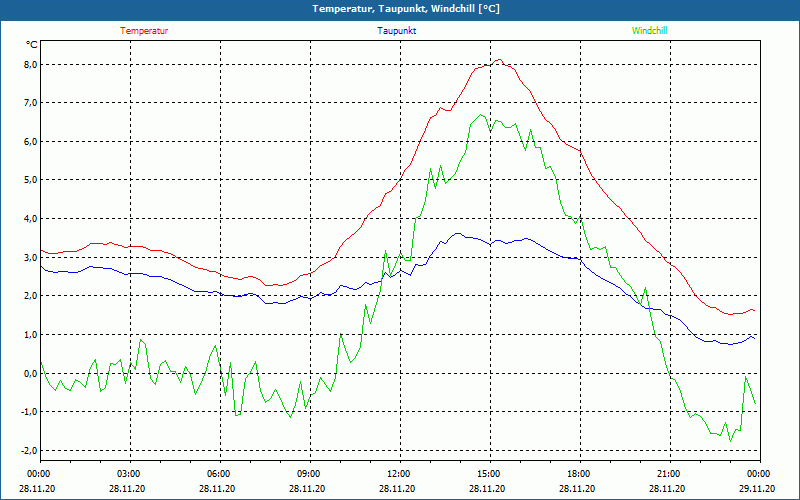The image size is (800, 500).
Task: Click the 4,0 y-axis value
Action: [30, 218]
